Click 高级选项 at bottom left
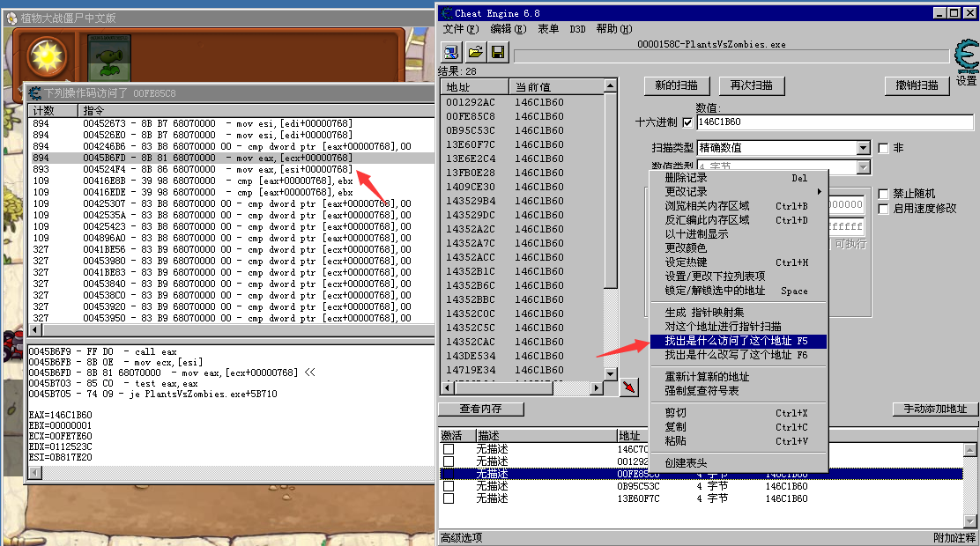Image resolution: width=980 pixels, height=546 pixels. 461,538
